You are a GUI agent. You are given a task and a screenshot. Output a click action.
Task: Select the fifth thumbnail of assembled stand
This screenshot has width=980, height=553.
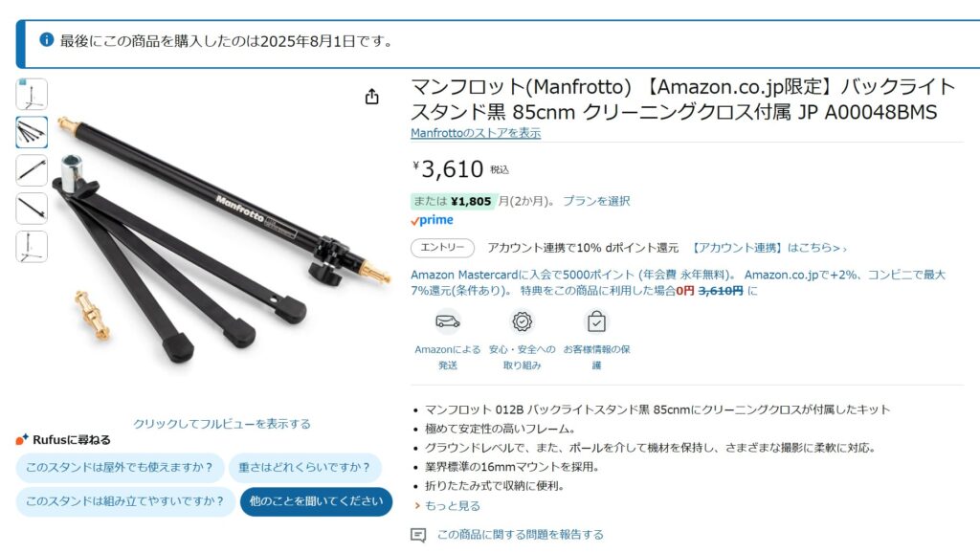[x=32, y=247]
